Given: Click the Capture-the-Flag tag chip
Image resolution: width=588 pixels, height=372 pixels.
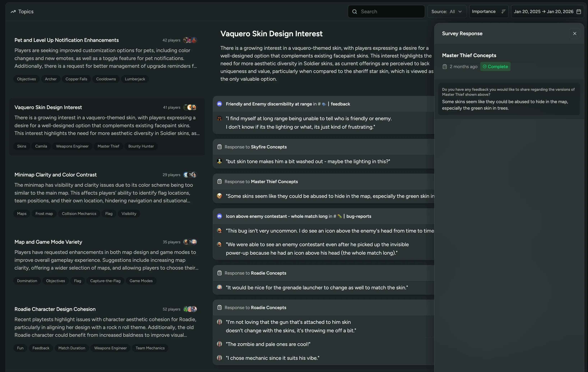Looking at the screenshot, I should click(x=105, y=281).
